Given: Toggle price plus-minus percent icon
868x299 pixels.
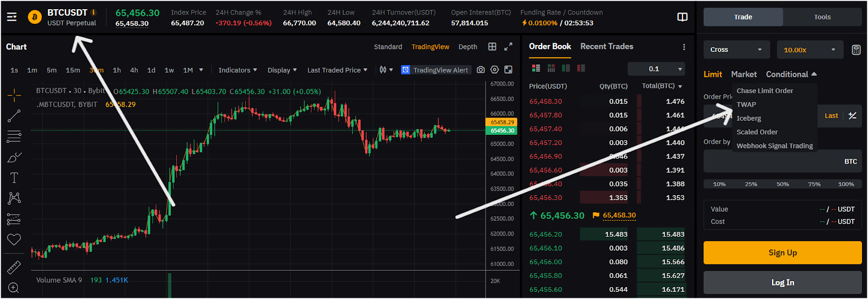Looking at the screenshot, I should 852,115.
